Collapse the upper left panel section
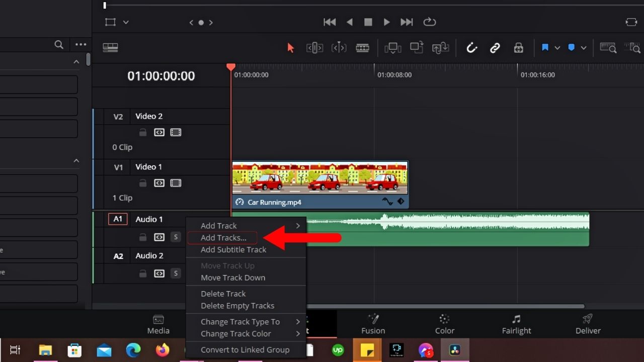 (76, 61)
